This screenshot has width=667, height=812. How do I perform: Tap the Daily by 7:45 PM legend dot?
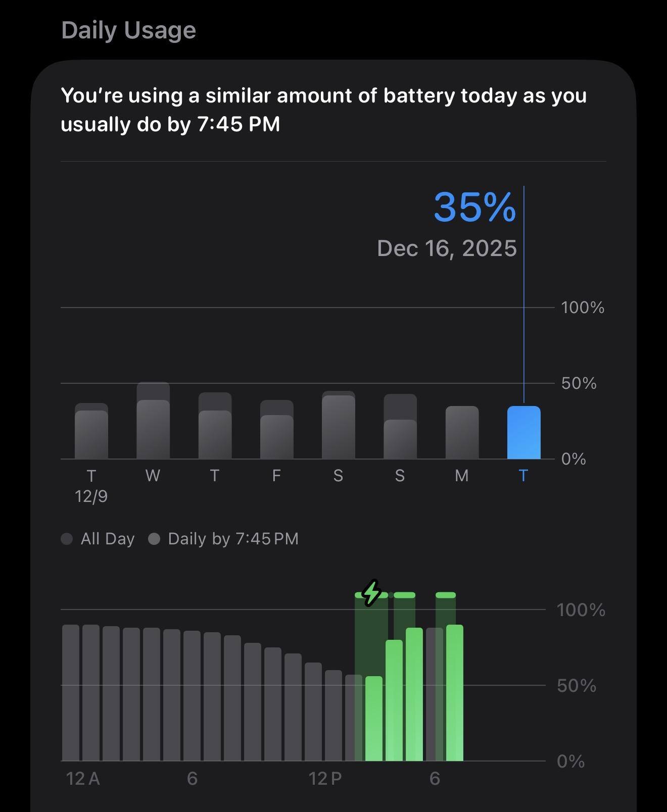154,539
